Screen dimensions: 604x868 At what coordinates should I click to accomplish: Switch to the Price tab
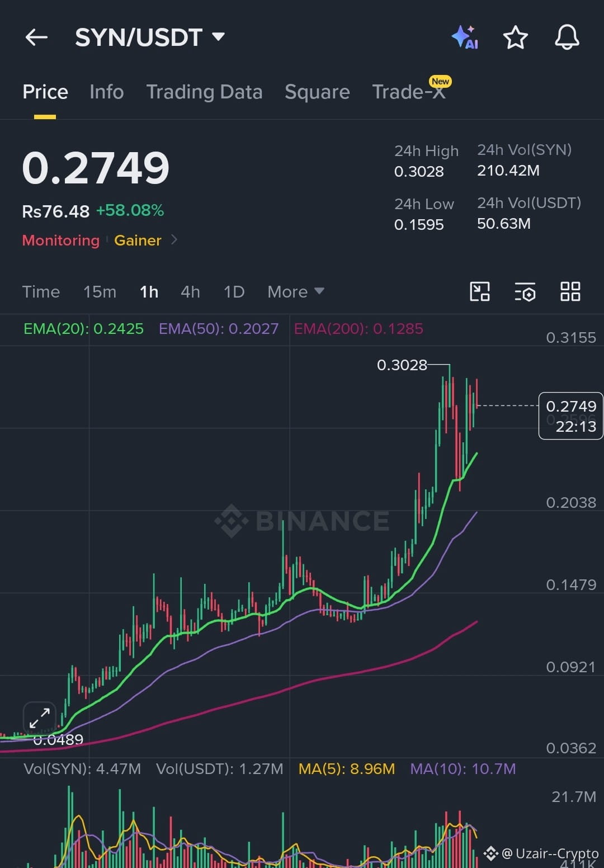coord(45,92)
